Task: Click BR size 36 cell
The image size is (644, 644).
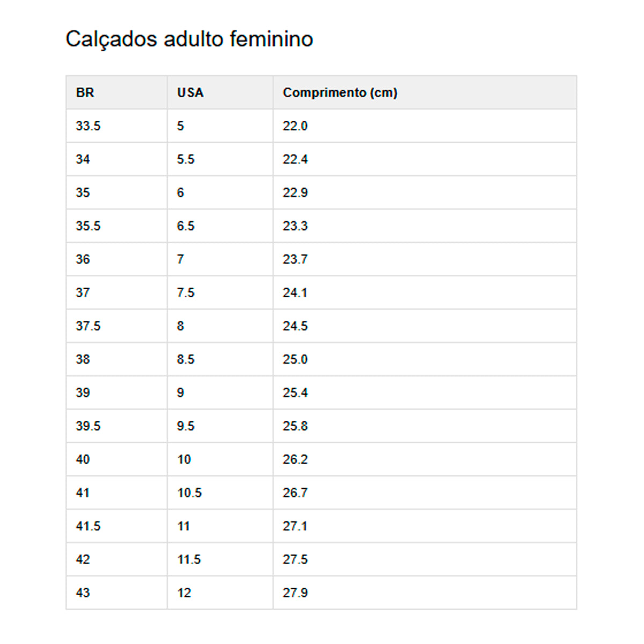Action: coord(83,259)
